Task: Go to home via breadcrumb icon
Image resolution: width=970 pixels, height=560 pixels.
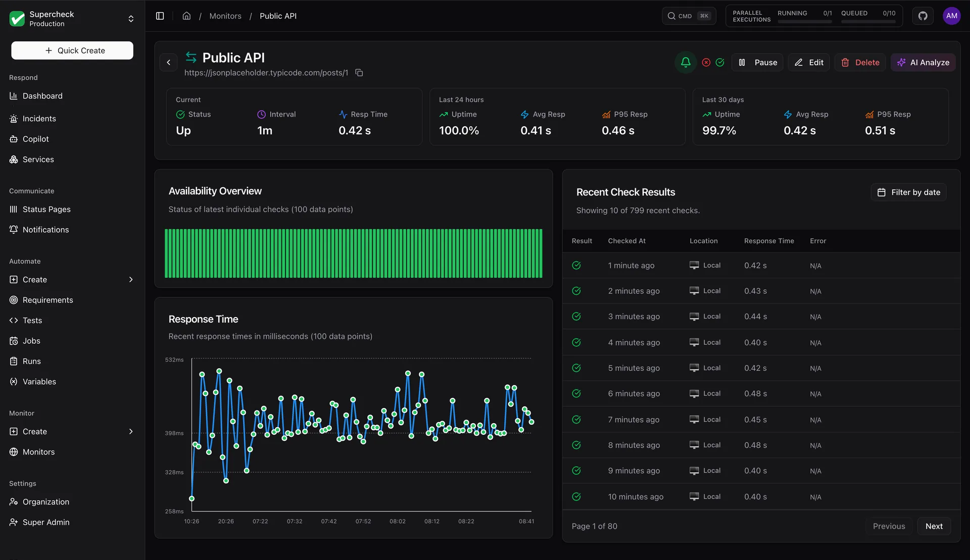Action: click(x=186, y=16)
